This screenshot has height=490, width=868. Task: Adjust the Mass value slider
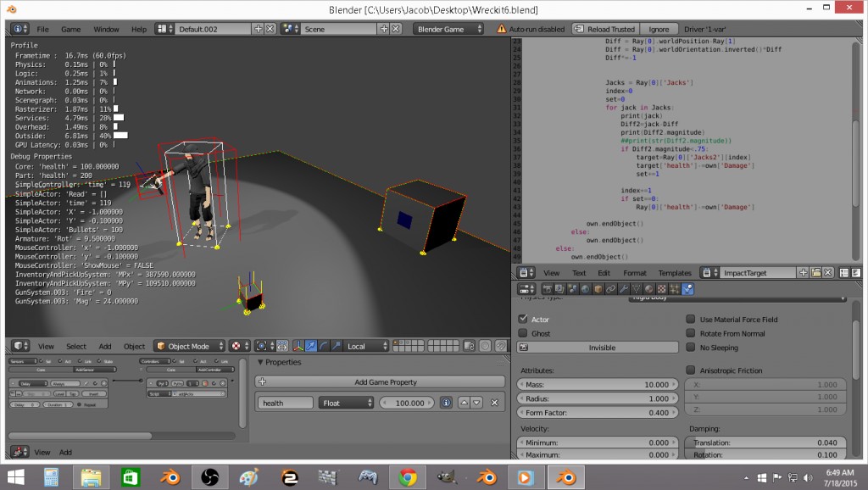coord(598,384)
